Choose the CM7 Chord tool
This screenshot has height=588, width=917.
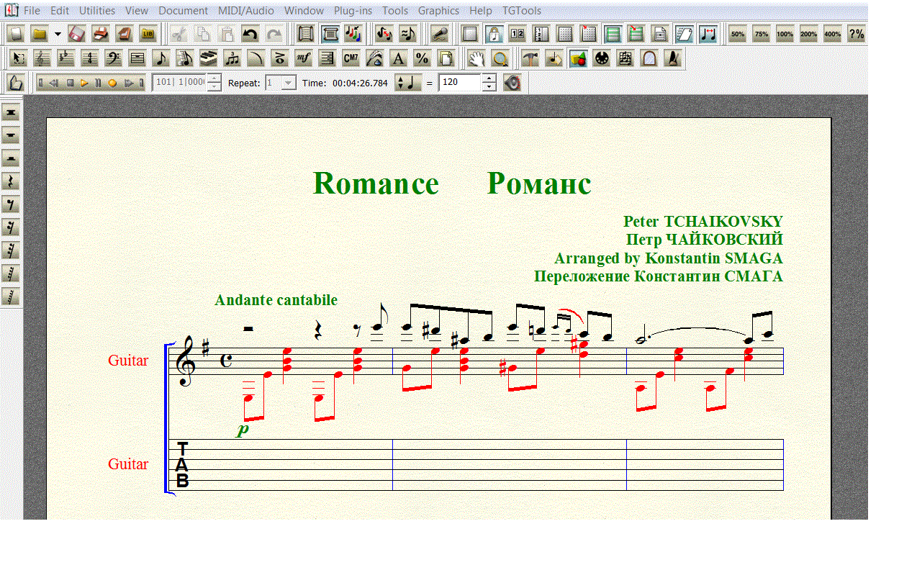[x=351, y=58]
